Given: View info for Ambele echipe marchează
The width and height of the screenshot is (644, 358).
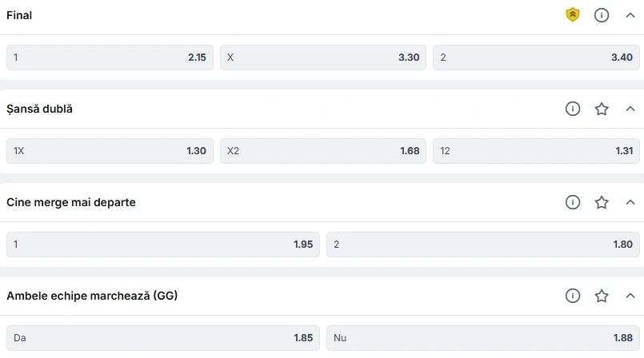Looking at the screenshot, I should coord(573,296).
